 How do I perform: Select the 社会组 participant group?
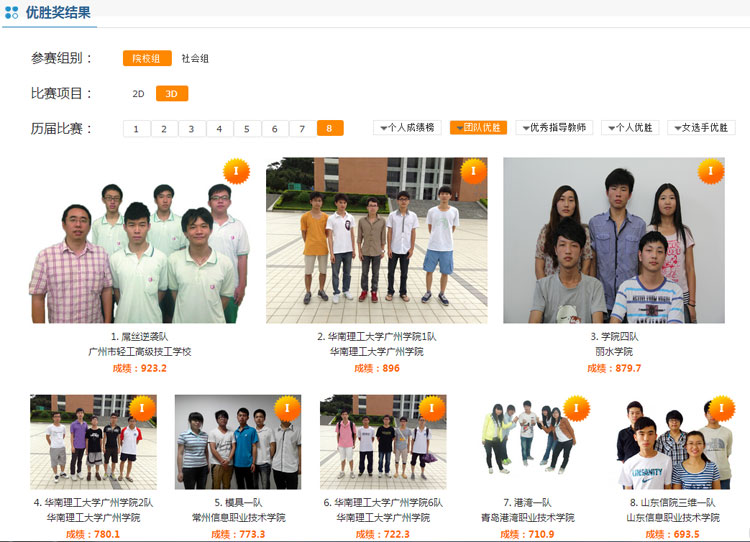click(195, 59)
